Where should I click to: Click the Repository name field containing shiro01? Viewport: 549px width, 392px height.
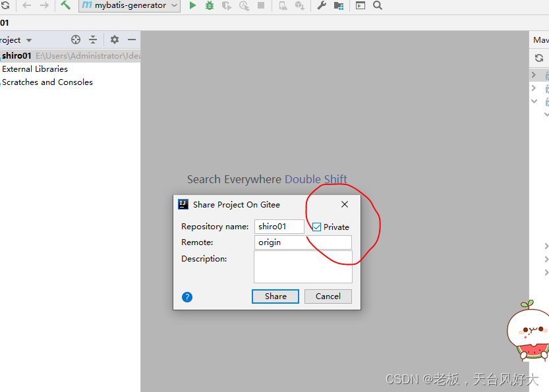tap(279, 227)
